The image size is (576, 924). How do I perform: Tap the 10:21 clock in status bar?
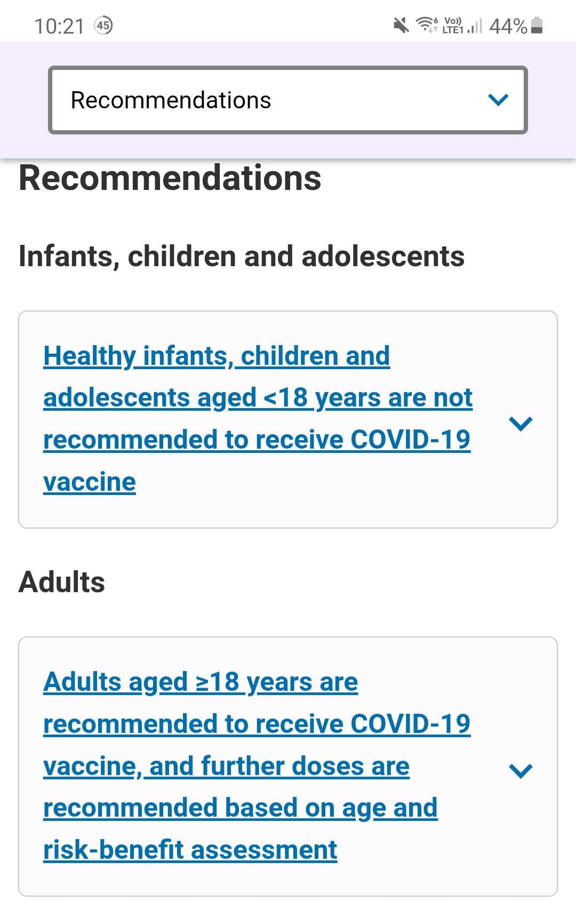tap(59, 26)
